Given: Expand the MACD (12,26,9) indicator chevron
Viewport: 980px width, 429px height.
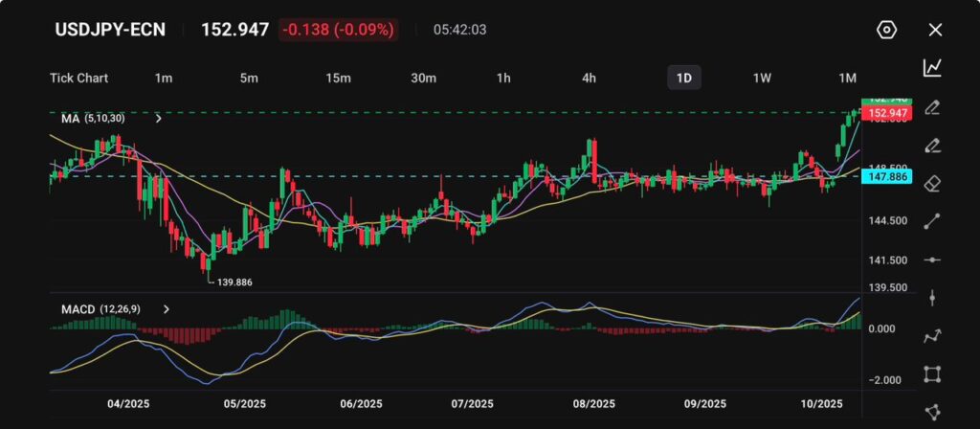Looking at the screenshot, I should tap(167, 309).
